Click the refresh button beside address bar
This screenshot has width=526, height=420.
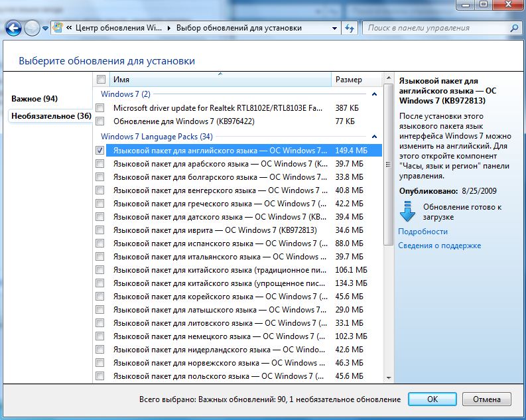[350, 28]
